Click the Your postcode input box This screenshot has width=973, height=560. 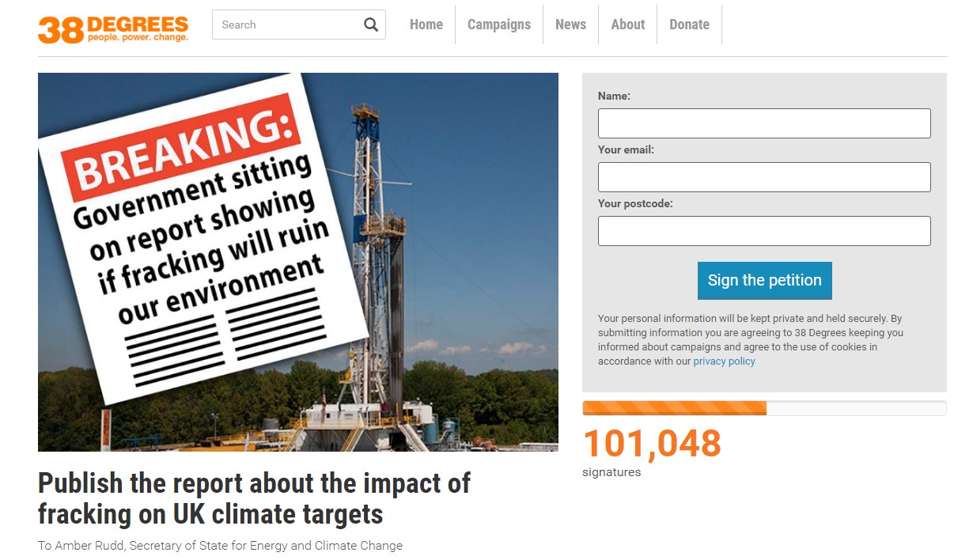[x=763, y=230]
